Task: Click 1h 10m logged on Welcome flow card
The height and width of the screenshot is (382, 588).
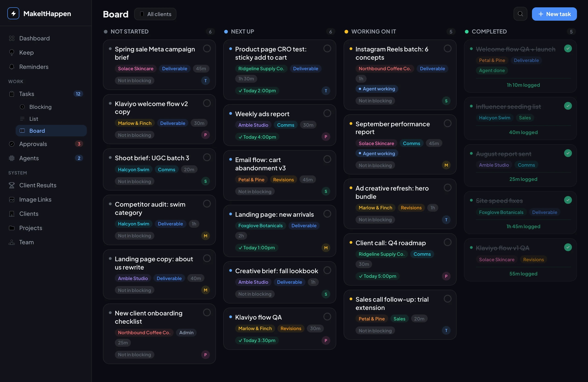Action: click(523, 85)
